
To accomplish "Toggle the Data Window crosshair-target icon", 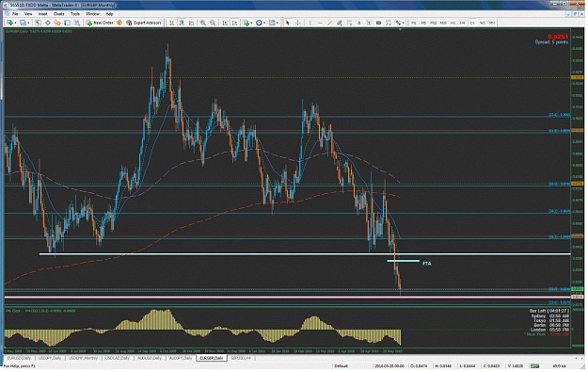I will [48, 23].
